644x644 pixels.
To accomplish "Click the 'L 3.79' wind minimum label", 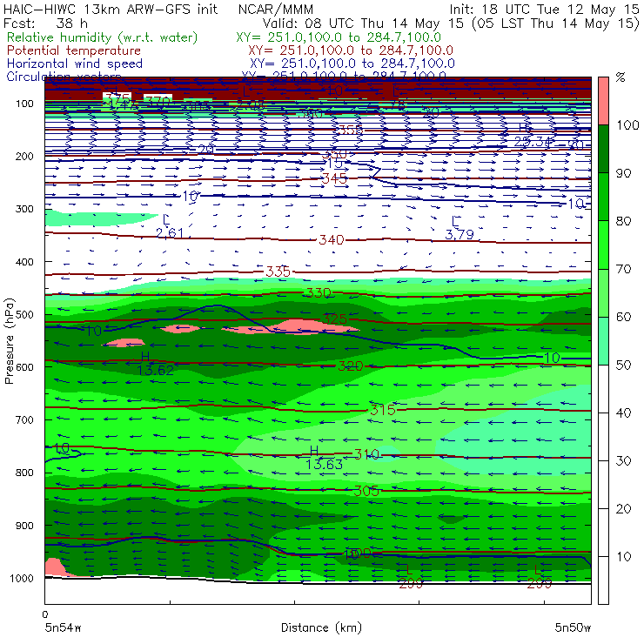I will click(x=460, y=228).
